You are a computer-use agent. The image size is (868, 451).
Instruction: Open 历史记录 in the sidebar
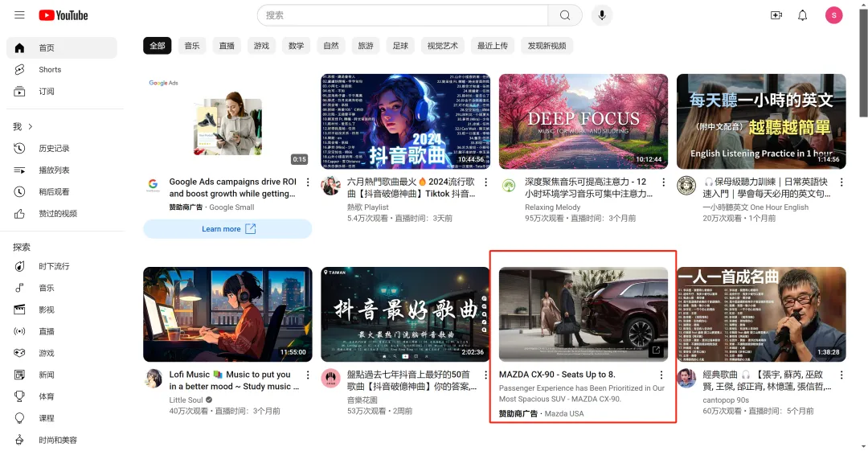pos(54,149)
